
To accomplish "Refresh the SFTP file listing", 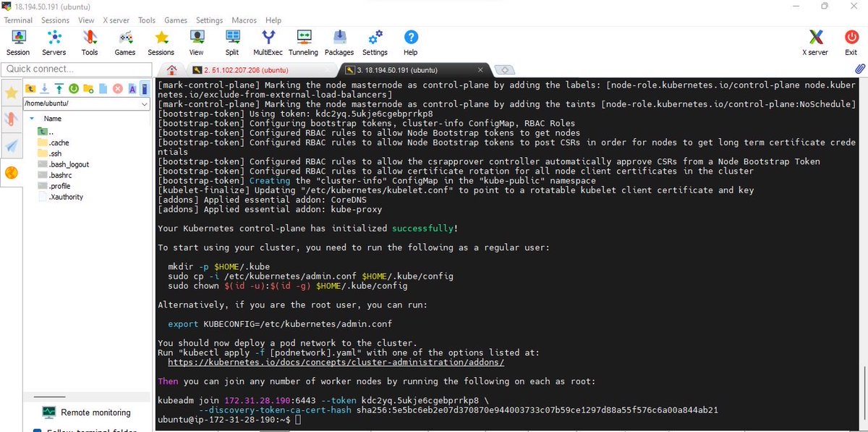I will click(73, 88).
